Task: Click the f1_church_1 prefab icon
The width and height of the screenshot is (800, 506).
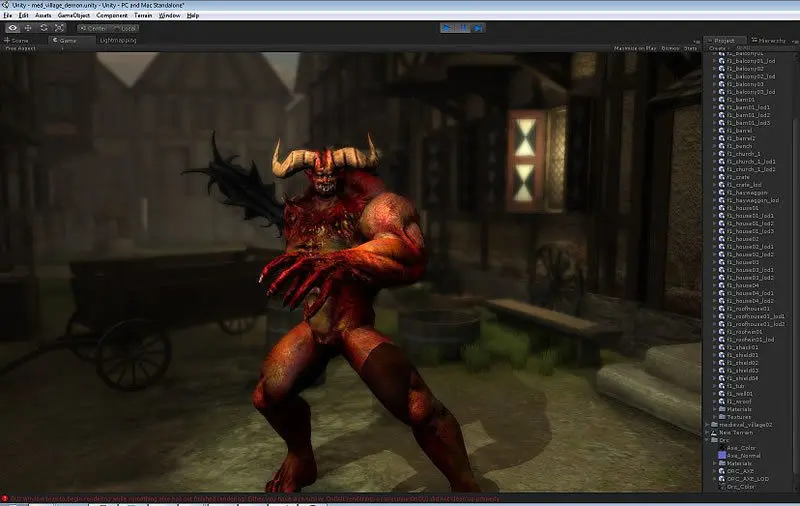Action: pos(722,154)
